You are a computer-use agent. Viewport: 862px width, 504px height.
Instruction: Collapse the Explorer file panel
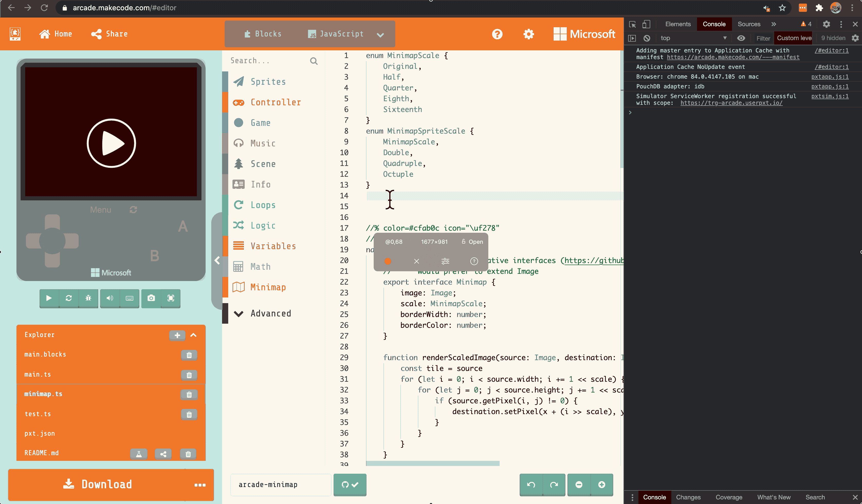pyautogui.click(x=193, y=335)
